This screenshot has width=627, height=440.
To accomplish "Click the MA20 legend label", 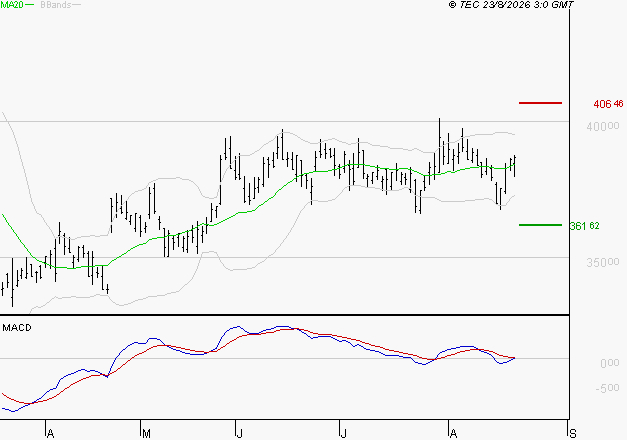I will click(x=12, y=5).
